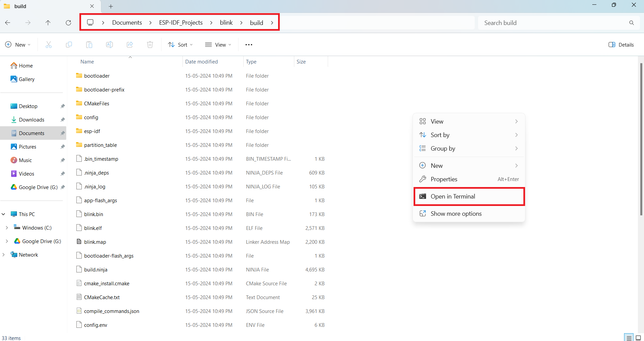Click the Delete trash icon
Screen dimensions: 644x341
click(x=150, y=45)
